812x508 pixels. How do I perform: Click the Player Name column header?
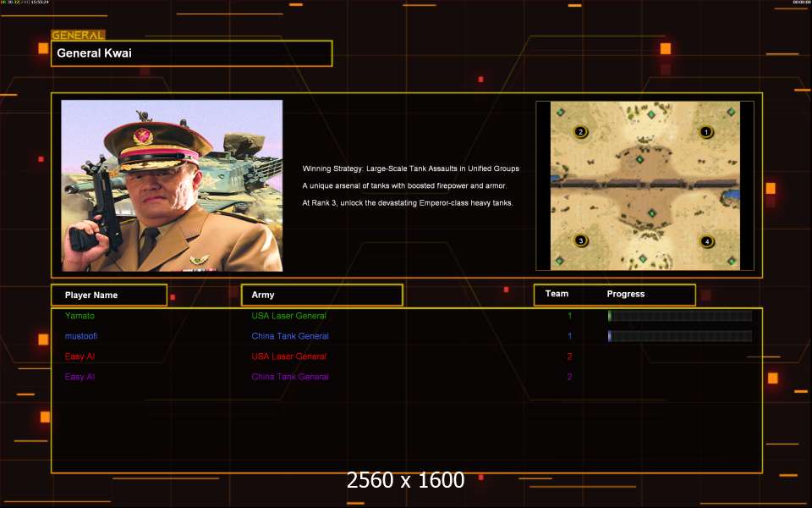coord(109,295)
